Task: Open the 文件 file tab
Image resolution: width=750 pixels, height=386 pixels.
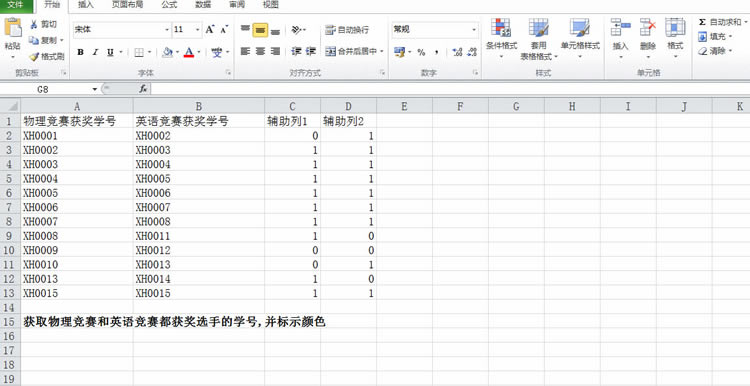Action: tap(16, 5)
